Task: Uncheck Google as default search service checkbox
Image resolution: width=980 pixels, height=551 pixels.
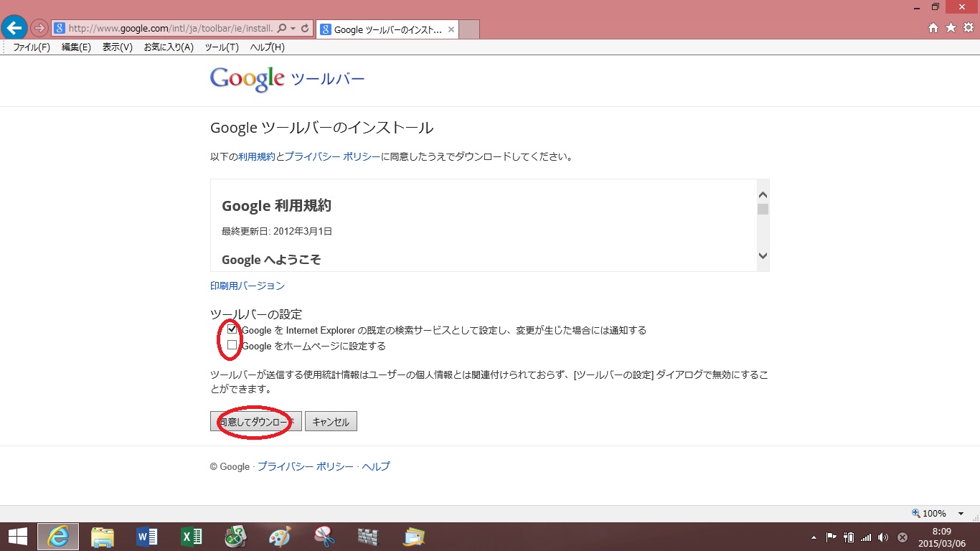Action: point(232,329)
